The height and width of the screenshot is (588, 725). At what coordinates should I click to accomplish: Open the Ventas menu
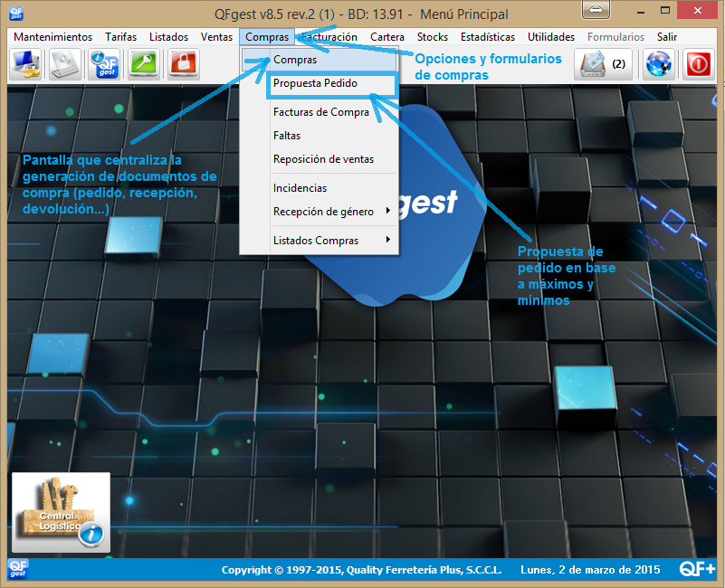pos(216,37)
